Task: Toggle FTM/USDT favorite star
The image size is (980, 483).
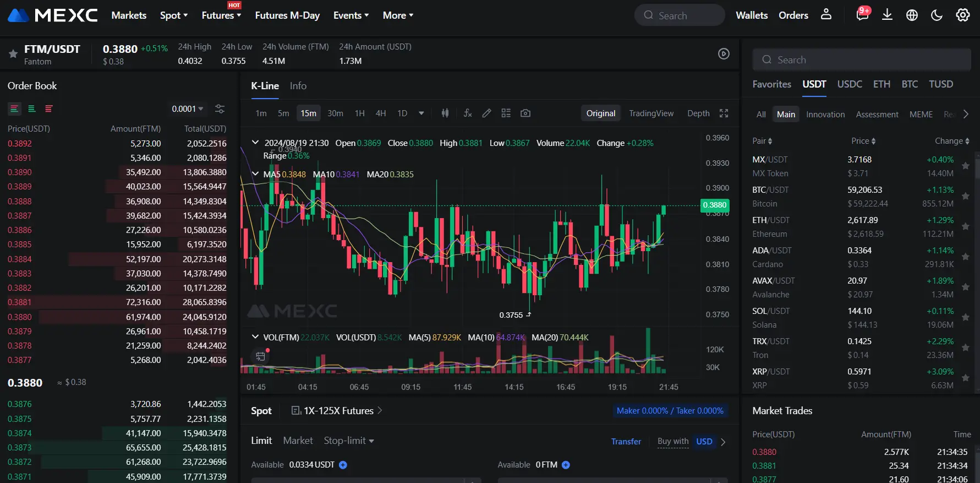Action: pos(13,54)
